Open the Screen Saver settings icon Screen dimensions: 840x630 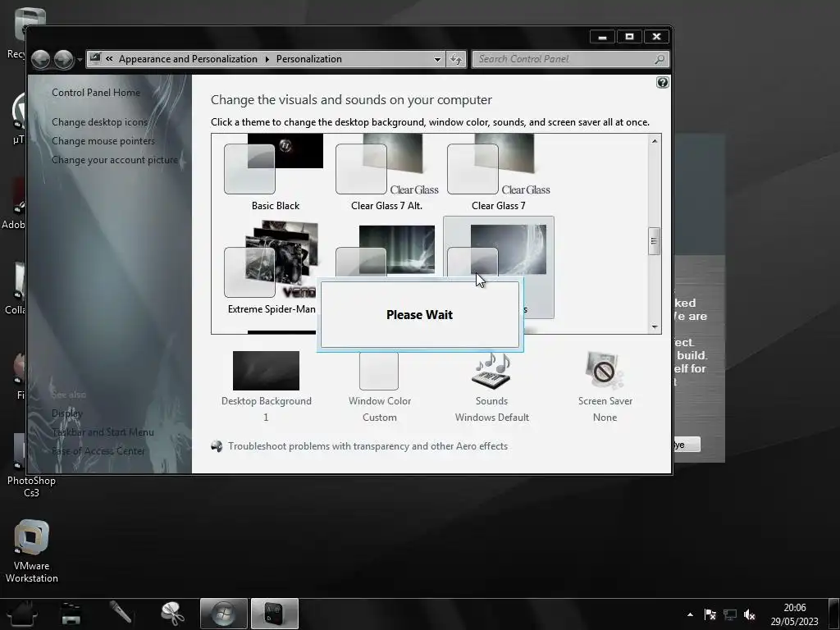605,371
